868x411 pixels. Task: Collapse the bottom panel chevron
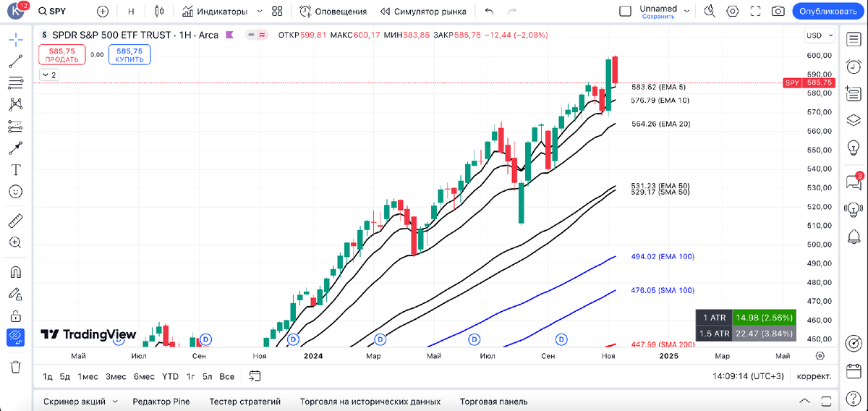[x=804, y=401]
